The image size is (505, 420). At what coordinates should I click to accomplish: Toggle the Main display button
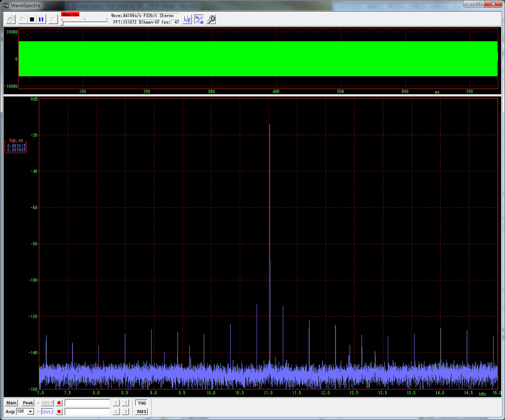pyautogui.click(x=11, y=403)
